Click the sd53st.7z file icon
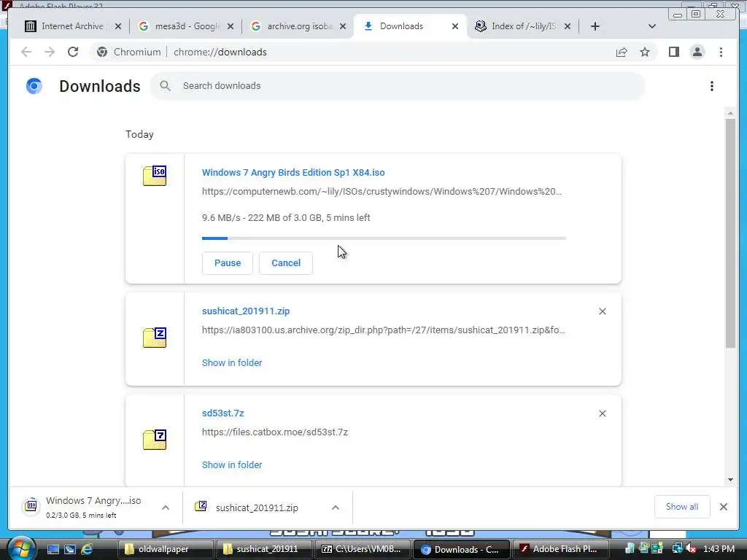The width and height of the screenshot is (747, 560). point(155,440)
